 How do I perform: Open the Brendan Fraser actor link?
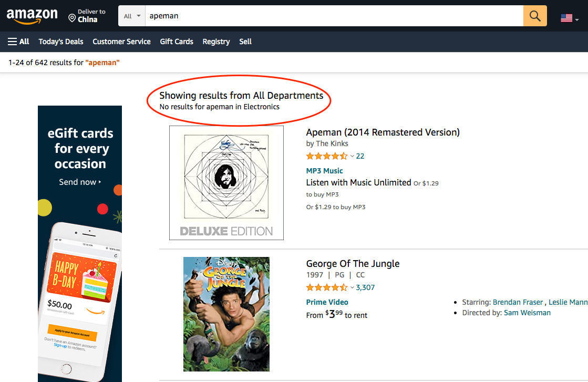517,302
